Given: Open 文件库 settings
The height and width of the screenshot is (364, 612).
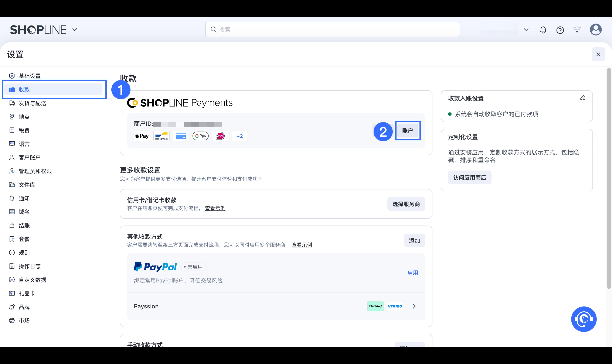Looking at the screenshot, I should (54, 185).
